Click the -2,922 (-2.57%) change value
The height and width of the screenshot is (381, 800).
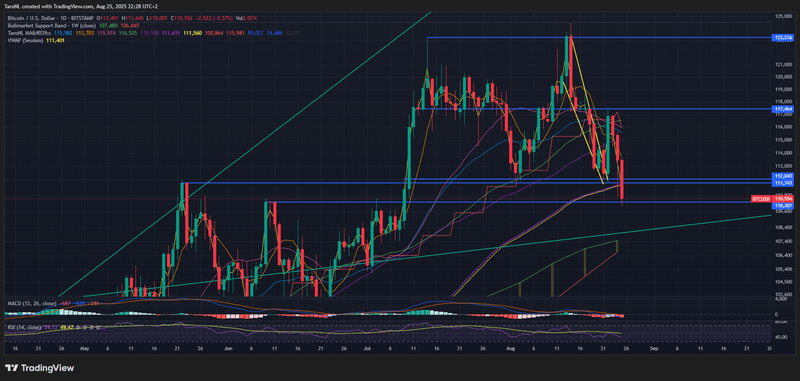pos(214,18)
